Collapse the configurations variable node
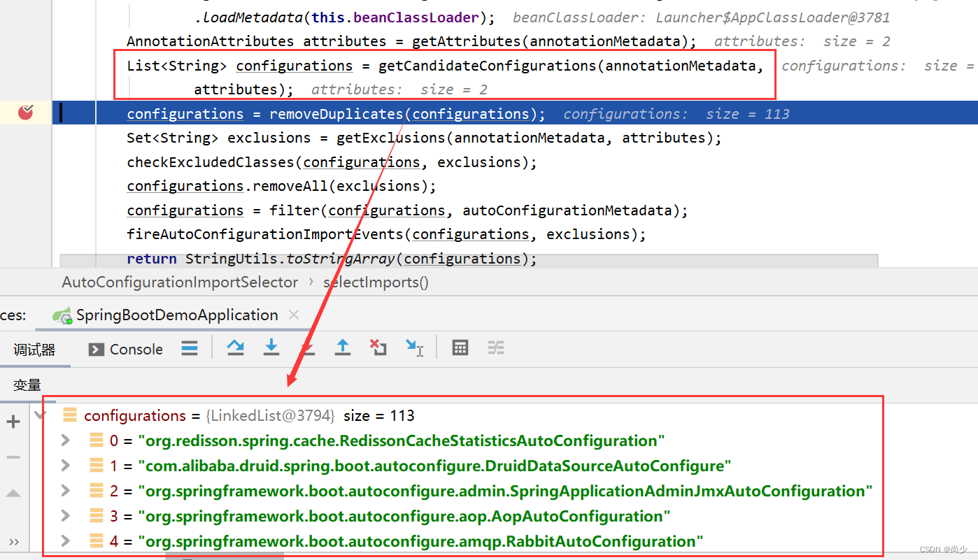Viewport: 978px width, 560px height. pos(40,415)
